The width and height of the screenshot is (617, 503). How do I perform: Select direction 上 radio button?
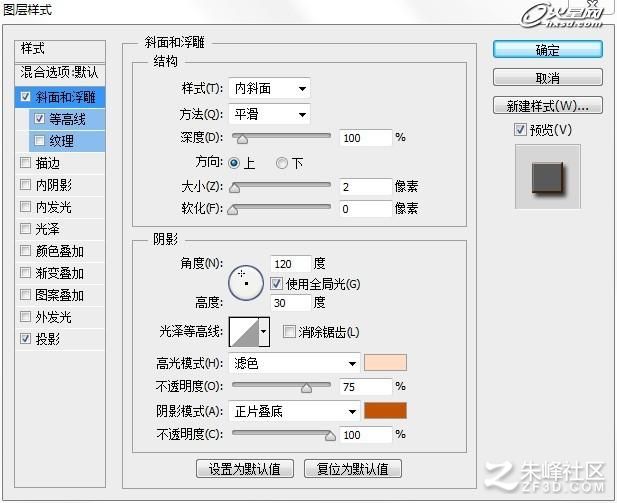pyautogui.click(x=234, y=163)
